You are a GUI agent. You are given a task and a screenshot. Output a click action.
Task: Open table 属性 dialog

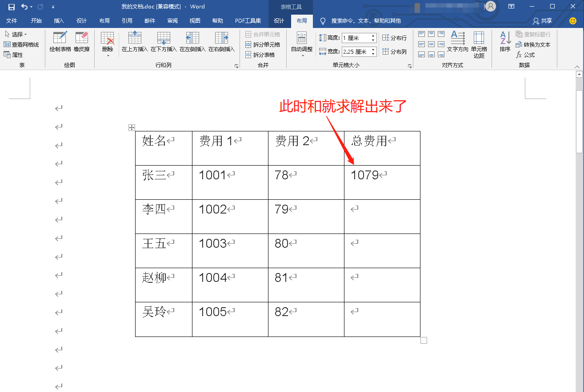click(x=16, y=54)
